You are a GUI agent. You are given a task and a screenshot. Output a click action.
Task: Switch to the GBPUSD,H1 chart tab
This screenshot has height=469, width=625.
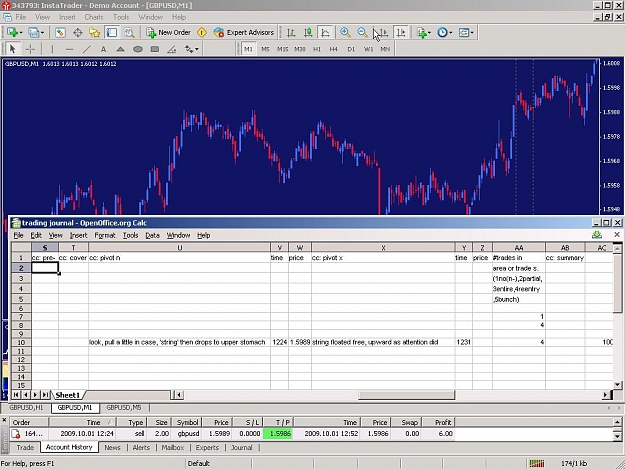(26, 408)
